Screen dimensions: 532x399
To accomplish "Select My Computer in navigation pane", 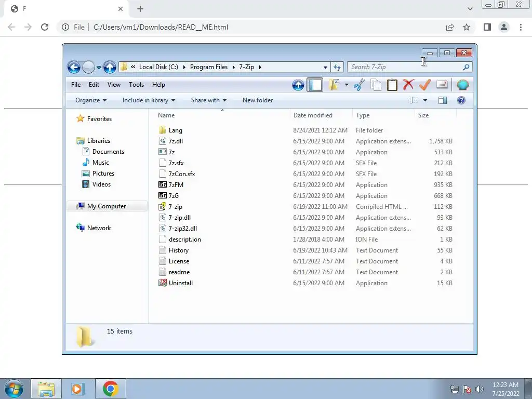I will [x=107, y=206].
